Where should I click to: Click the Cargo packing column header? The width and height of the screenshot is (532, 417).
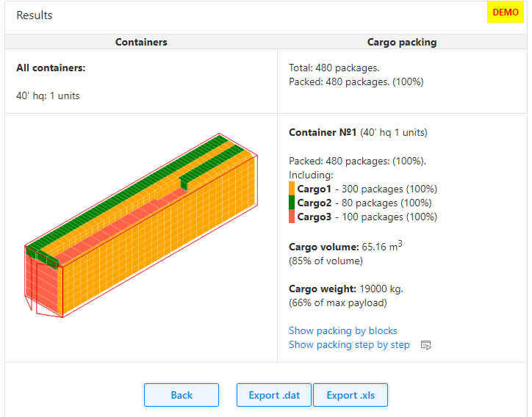pos(401,43)
